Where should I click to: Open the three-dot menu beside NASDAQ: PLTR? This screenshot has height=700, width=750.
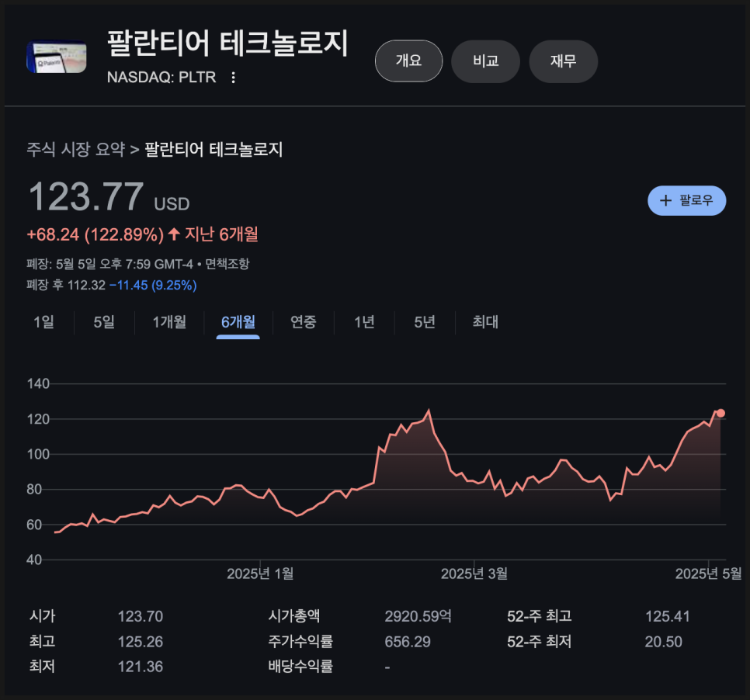coord(233,78)
